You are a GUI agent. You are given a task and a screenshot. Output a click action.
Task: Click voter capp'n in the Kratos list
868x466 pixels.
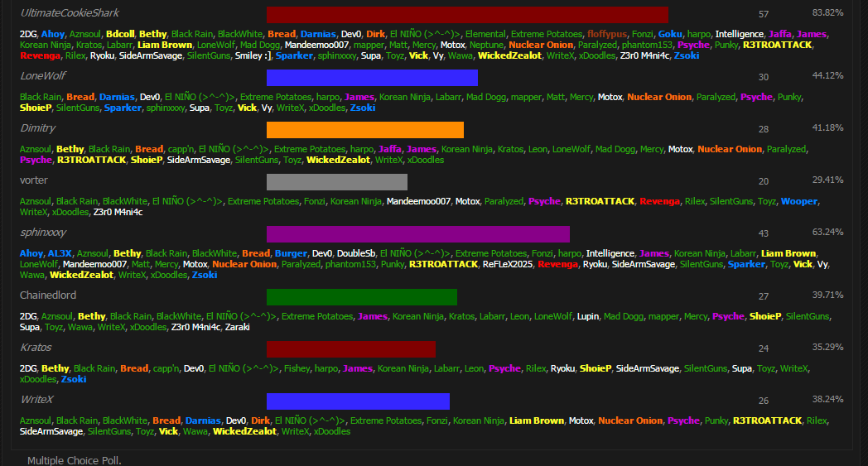tap(166, 368)
